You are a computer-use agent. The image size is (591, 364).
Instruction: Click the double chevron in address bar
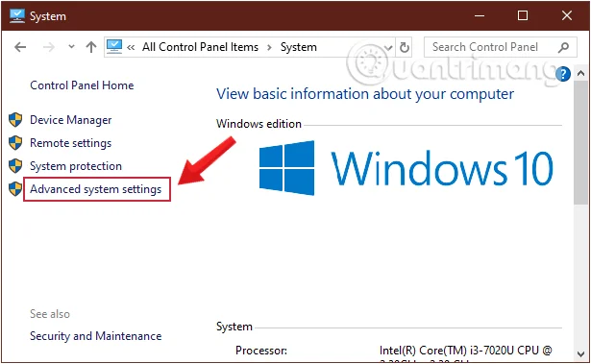tap(131, 47)
